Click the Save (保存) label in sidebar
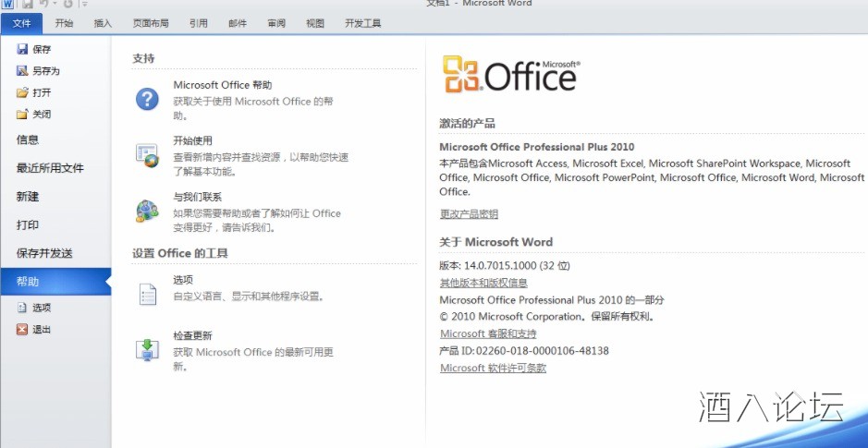 pyautogui.click(x=42, y=50)
